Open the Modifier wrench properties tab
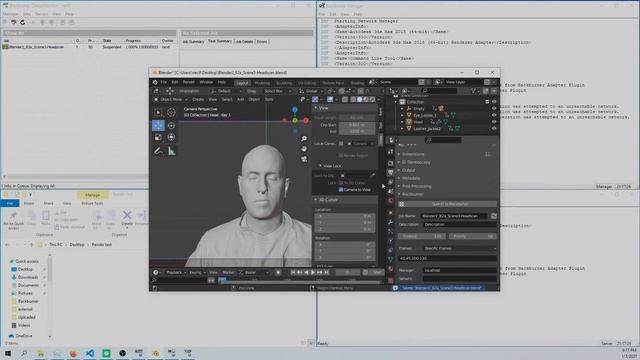Screen dimensions: 640x360 point(391,222)
